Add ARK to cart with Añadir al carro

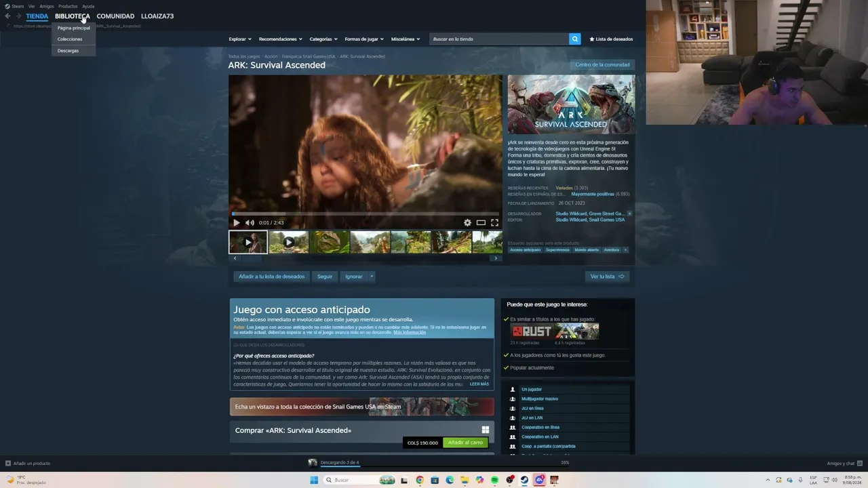[466, 443]
